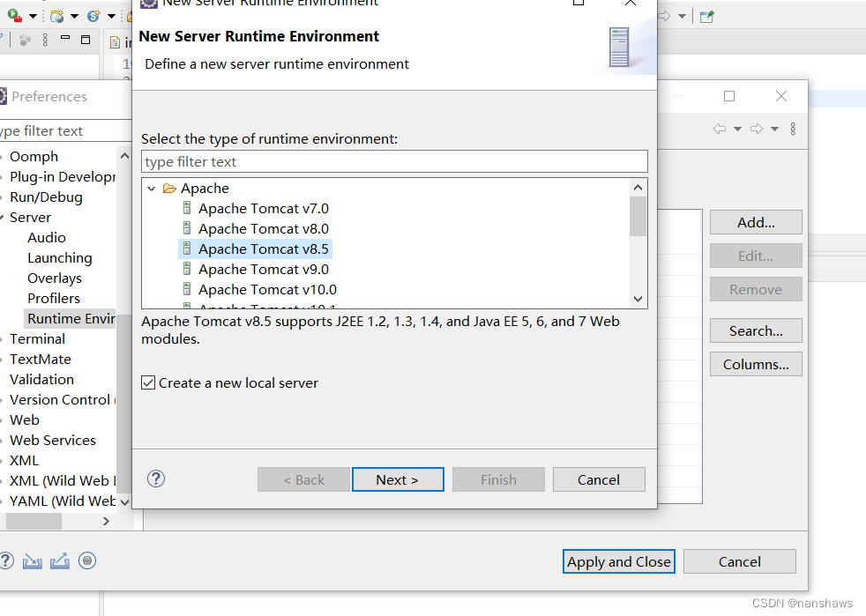Image resolution: width=866 pixels, height=616 pixels.
Task: Click Cancel in the New Server Runtime dialog
Action: click(x=599, y=479)
